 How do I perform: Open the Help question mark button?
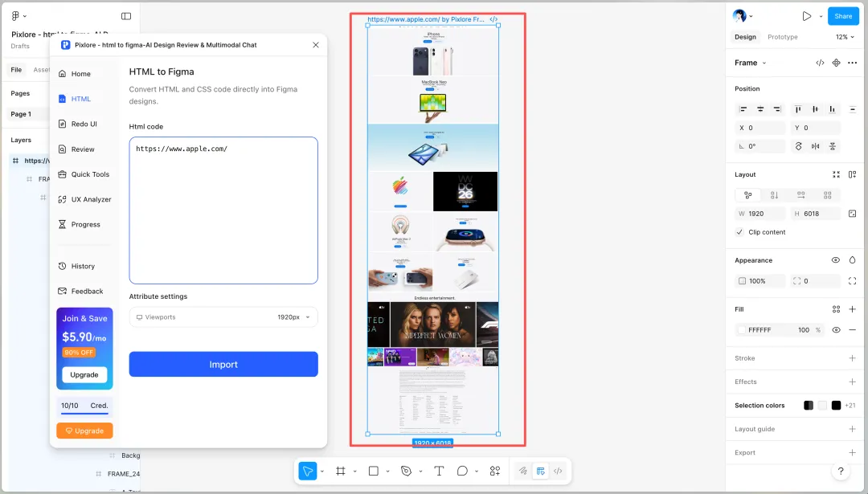[841, 471]
